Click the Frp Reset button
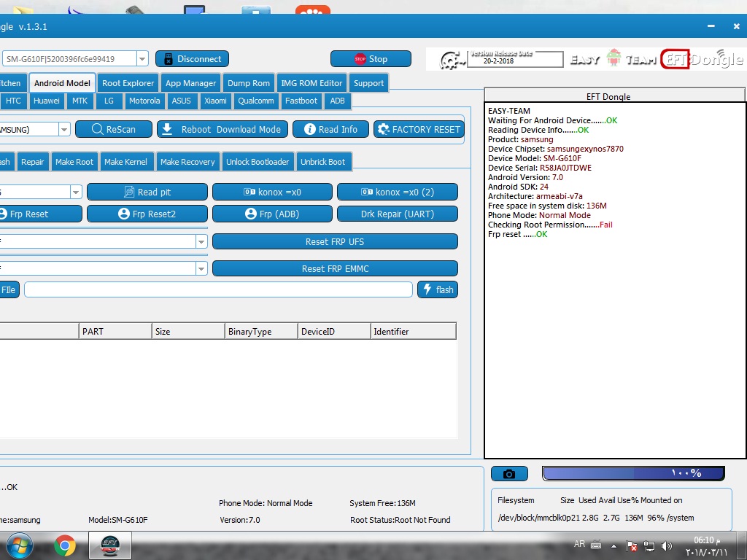747x560 pixels. click(40, 214)
